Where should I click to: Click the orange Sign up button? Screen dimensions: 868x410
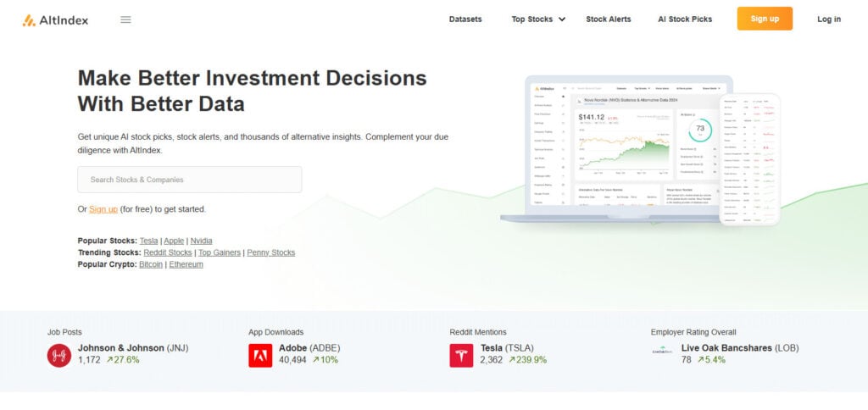(x=765, y=19)
